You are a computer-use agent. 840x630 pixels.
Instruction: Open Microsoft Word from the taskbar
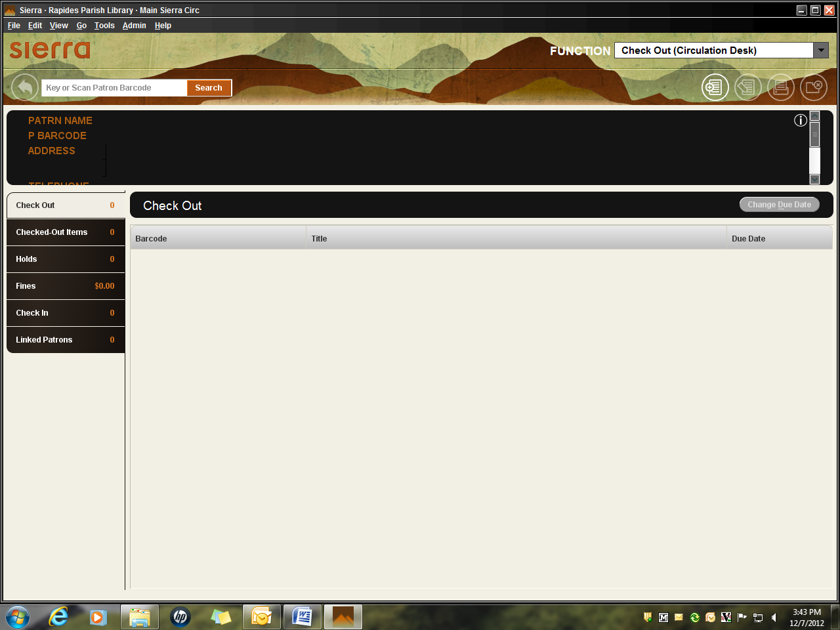[302, 617]
